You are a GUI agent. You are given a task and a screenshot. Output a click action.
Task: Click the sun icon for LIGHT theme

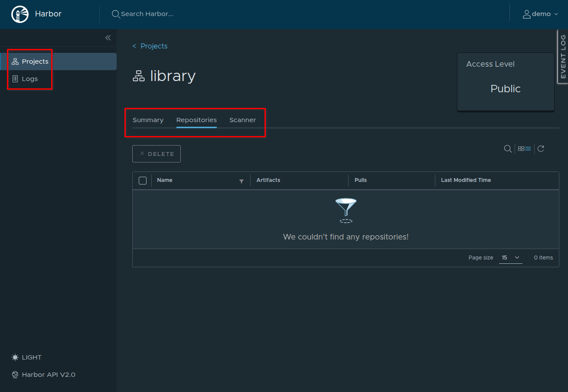[15, 357]
